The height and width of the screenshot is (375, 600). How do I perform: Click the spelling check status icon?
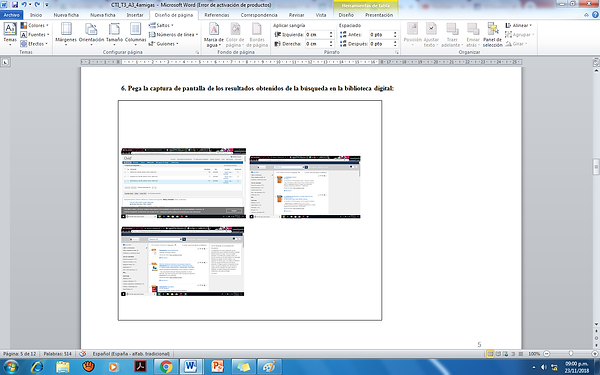83,354
